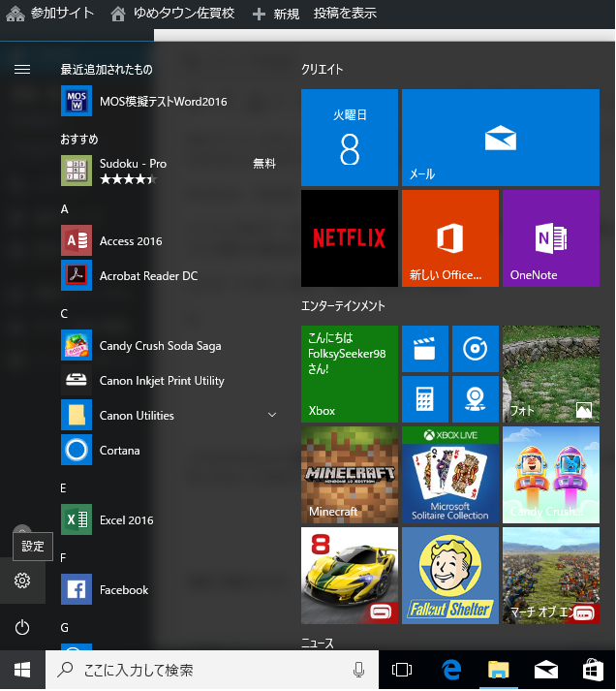616x691 pixels.
Task: Open the マーチ オブ エンパイア tile
Action: pyautogui.click(x=551, y=576)
